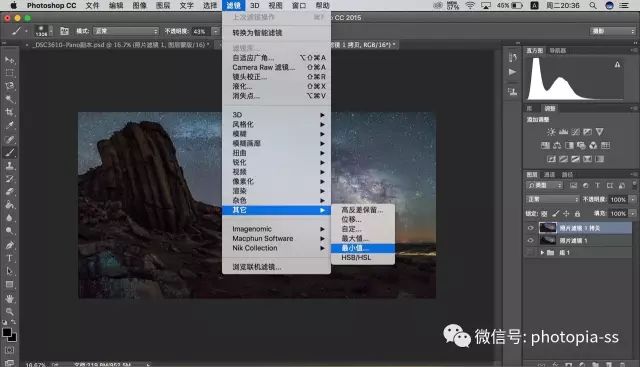Select the Zoom tool in toolbox

[x=9, y=312]
